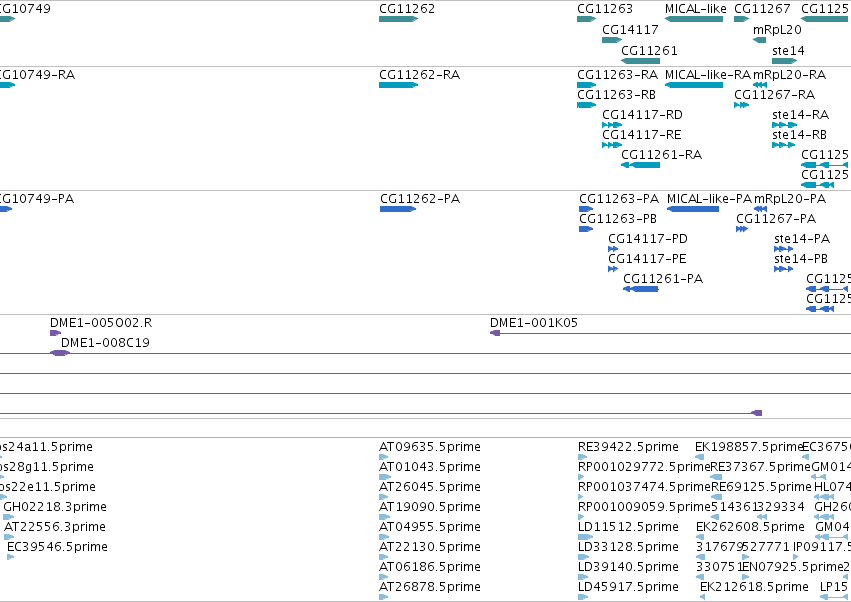Select the EC39546.5prime EST
Viewport: 851px width, 602px height.
tap(57, 547)
